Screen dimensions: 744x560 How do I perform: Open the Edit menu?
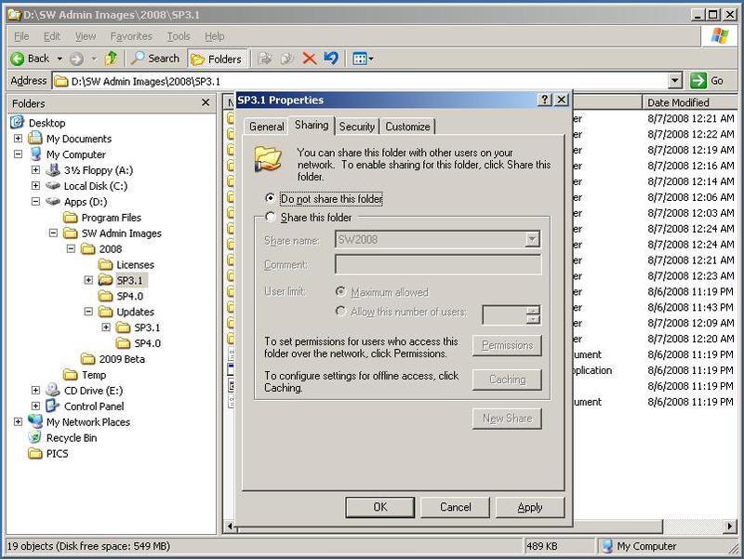coord(52,36)
